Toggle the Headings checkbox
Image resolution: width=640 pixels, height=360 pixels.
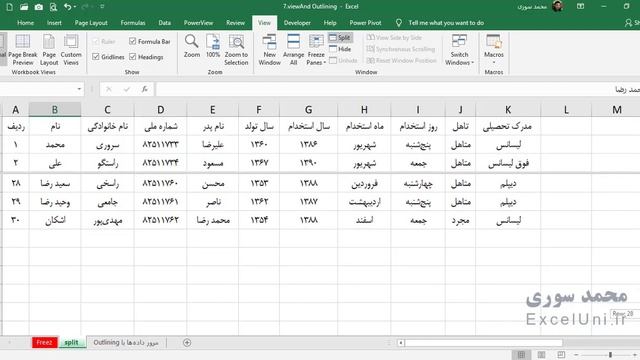132,57
